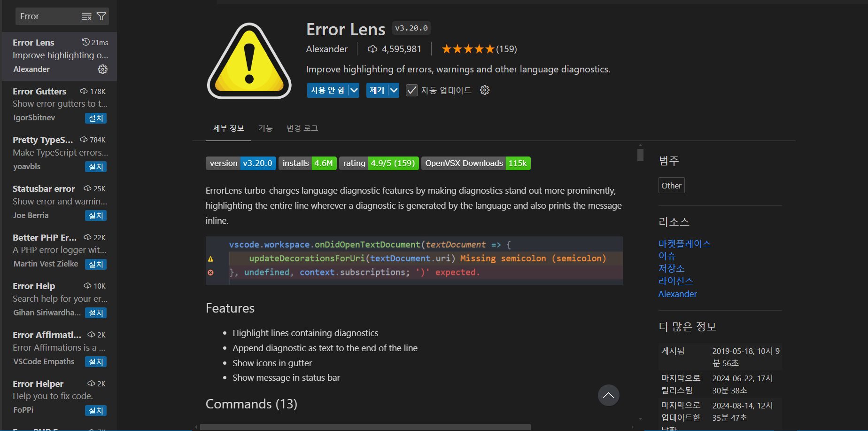Open the 라이선스 resource link
Image resolution: width=868 pixels, height=431 pixels.
[676, 281]
